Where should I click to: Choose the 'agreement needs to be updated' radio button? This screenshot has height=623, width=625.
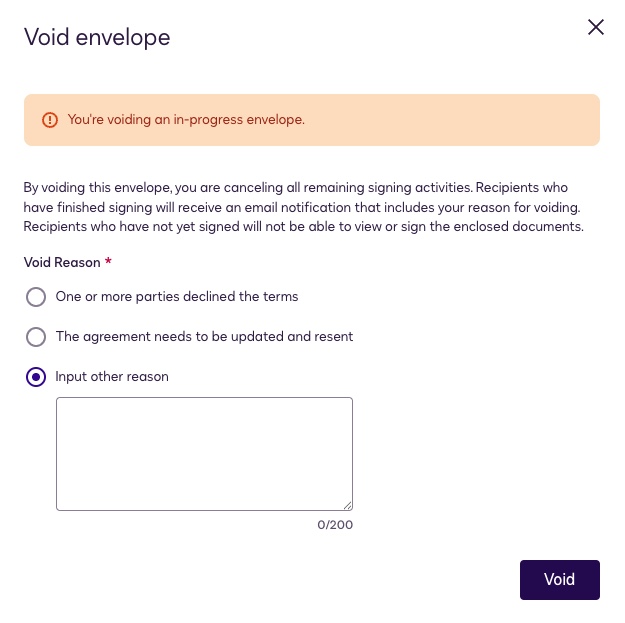coord(36,337)
